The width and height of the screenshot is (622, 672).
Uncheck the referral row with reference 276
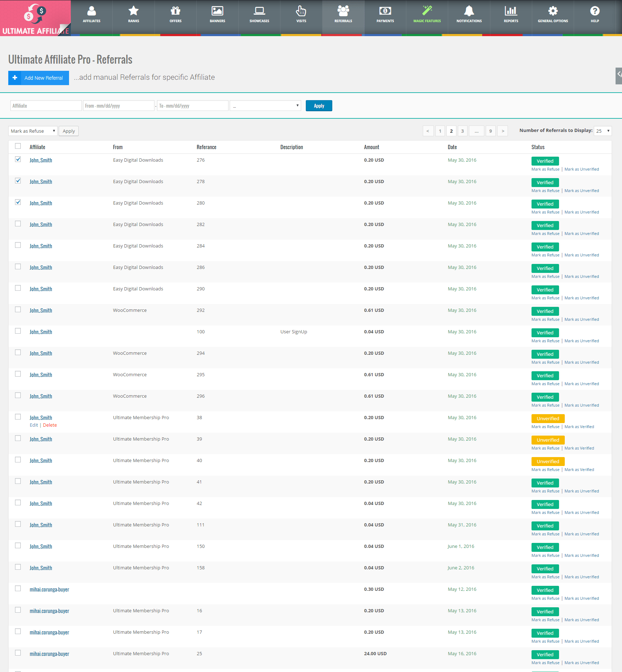(x=18, y=160)
